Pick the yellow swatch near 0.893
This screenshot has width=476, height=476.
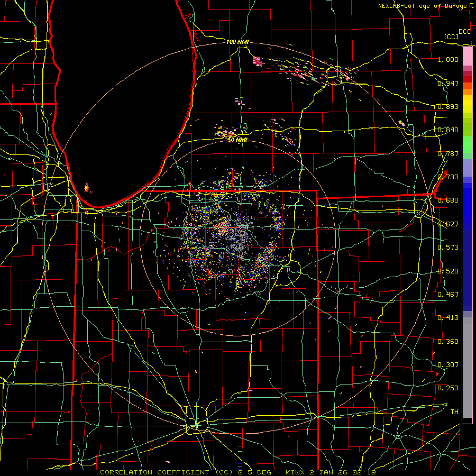pos(467,104)
